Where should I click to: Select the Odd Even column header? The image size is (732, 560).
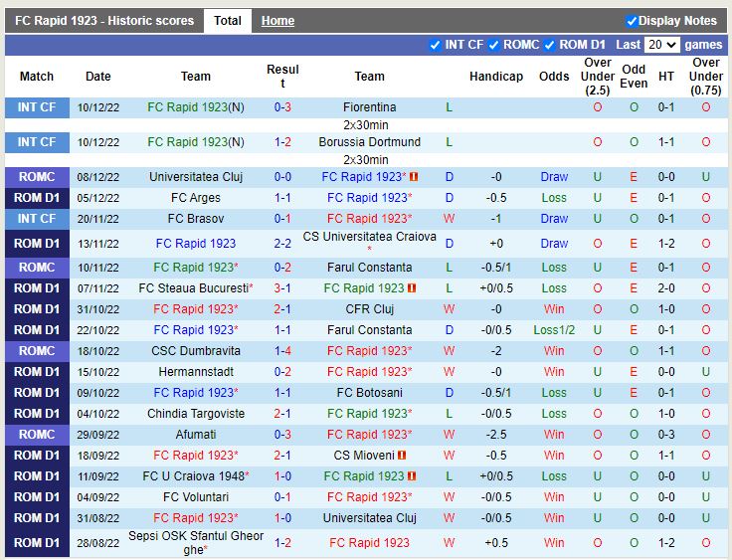click(x=633, y=77)
